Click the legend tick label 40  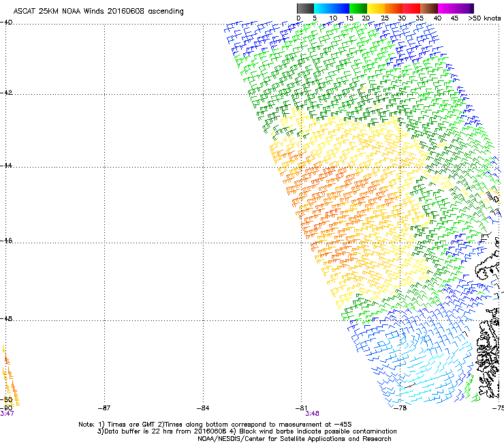437,18
